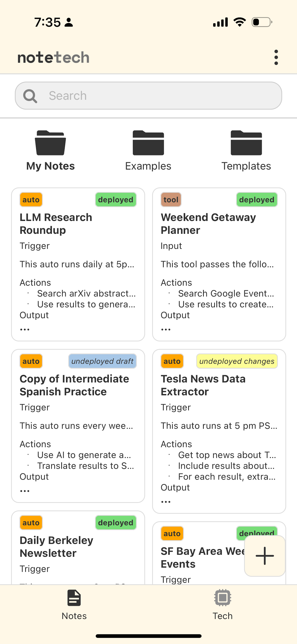Tap the undeployed draft status badge
Viewport: 297px width, 644px height.
[x=102, y=361]
